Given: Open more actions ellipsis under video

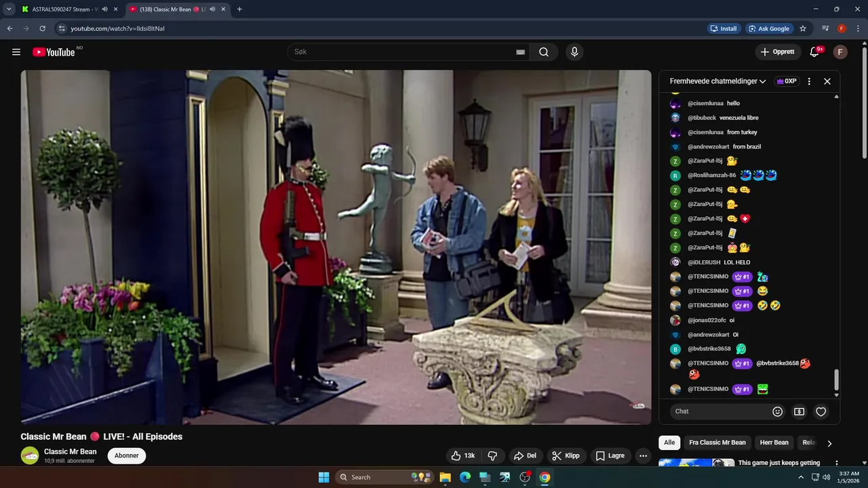Looking at the screenshot, I should click(643, 455).
